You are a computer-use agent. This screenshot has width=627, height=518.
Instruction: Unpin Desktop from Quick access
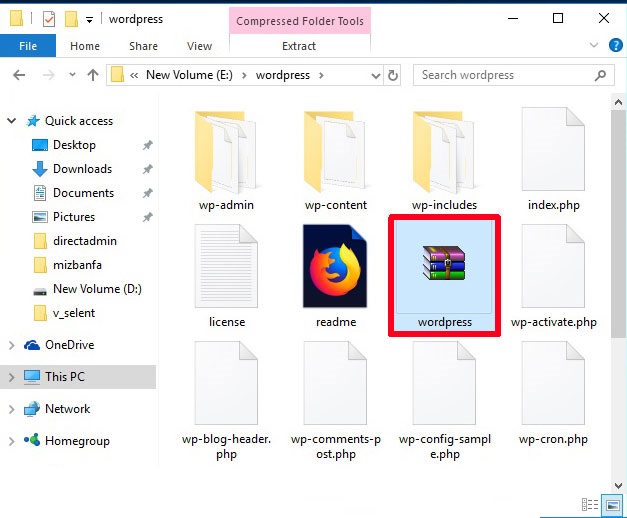coord(147,145)
